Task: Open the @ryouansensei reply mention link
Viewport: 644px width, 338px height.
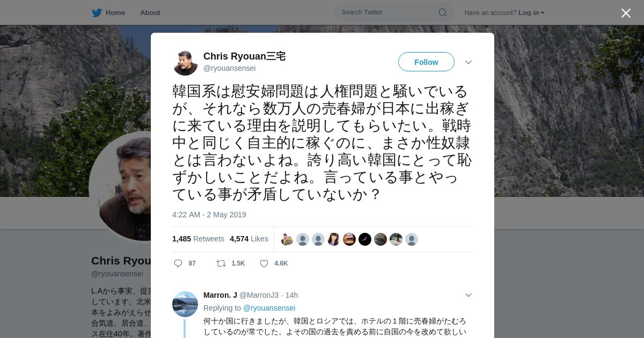Action: [x=269, y=308]
